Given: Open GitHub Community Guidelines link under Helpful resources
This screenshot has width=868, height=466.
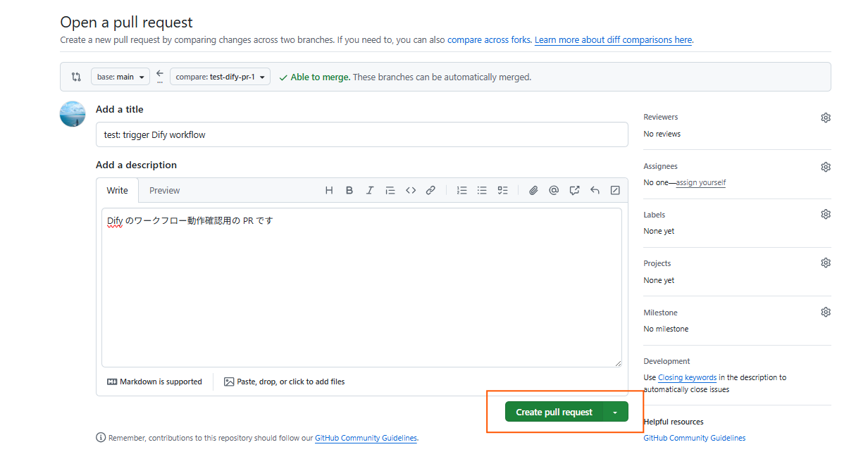Looking at the screenshot, I should click(x=695, y=438).
